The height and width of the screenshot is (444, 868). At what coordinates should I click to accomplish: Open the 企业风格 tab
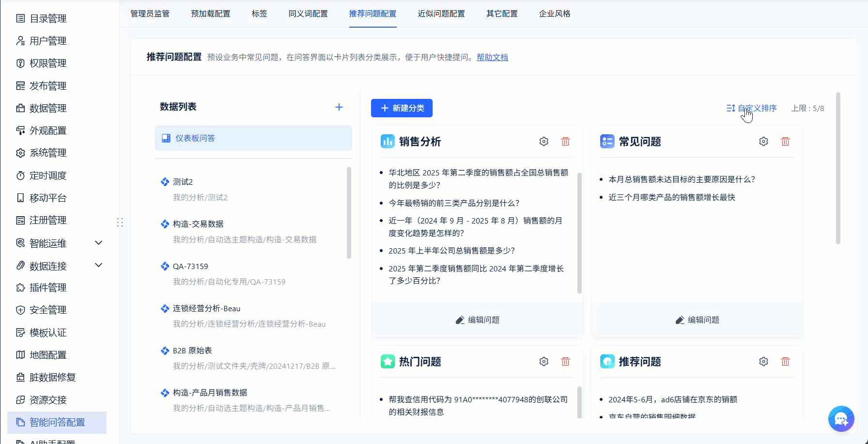[x=555, y=14]
